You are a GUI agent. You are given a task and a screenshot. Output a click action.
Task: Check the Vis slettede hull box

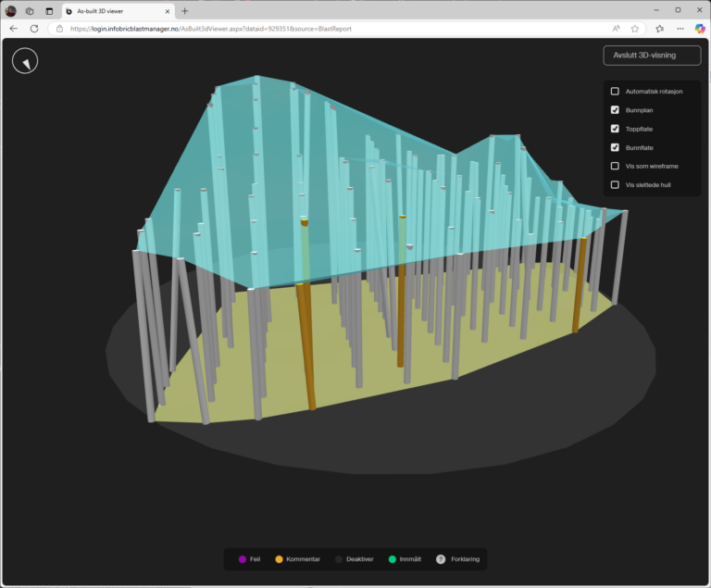(615, 185)
